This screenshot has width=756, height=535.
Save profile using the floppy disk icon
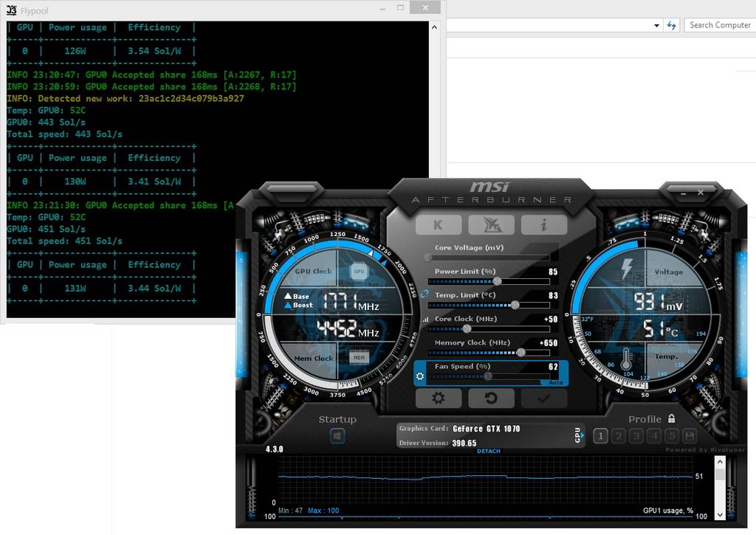tap(690, 436)
